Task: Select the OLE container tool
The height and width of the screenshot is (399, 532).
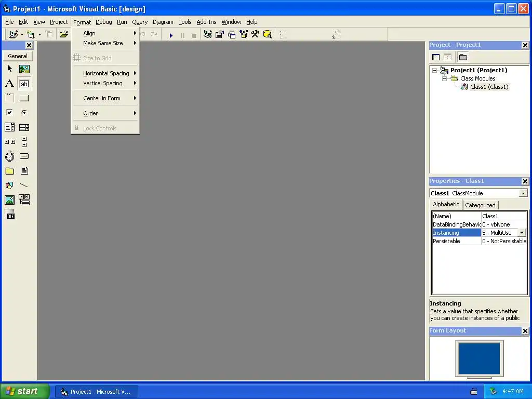Action: click(x=9, y=215)
